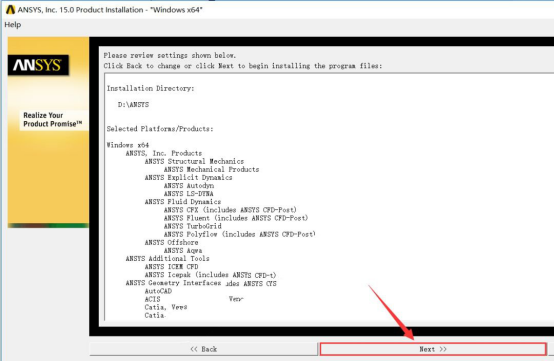Click the 'ANSYS LS-DYNA' entry

[x=188, y=194]
